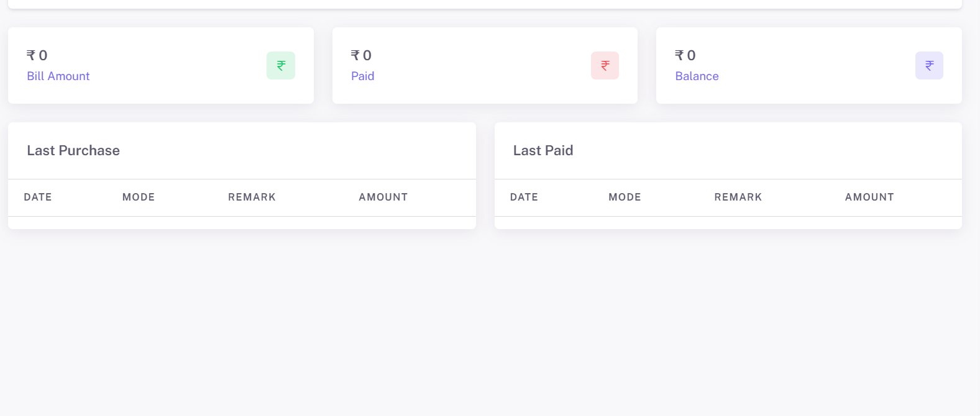The image size is (980, 416).
Task: Click the ₹ 0 value on Balance card
Action: pos(684,55)
